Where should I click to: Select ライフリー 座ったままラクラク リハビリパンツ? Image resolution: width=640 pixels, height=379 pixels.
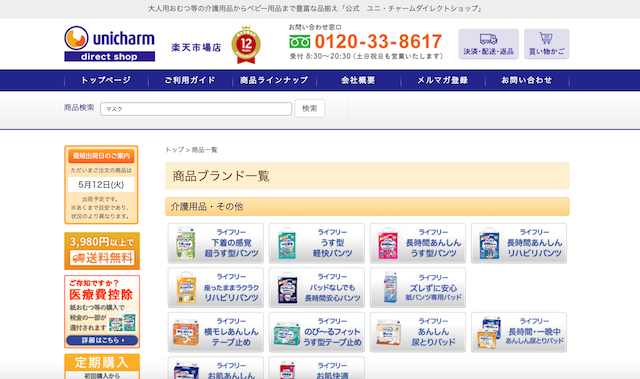(216, 288)
